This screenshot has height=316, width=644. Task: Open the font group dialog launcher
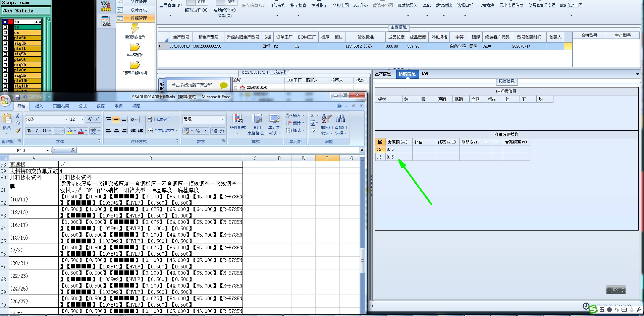(x=99, y=141)
